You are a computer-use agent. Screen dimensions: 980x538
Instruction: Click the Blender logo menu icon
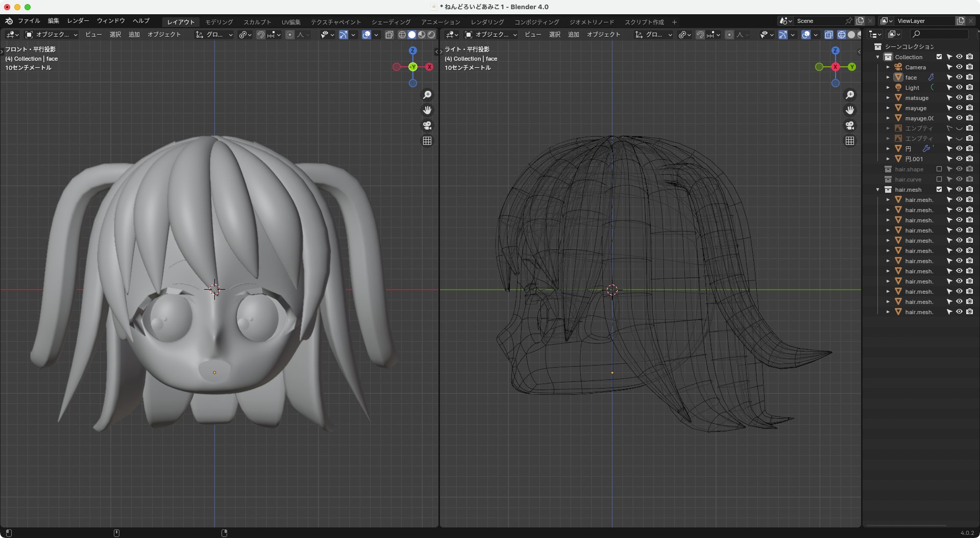(9, 21)
